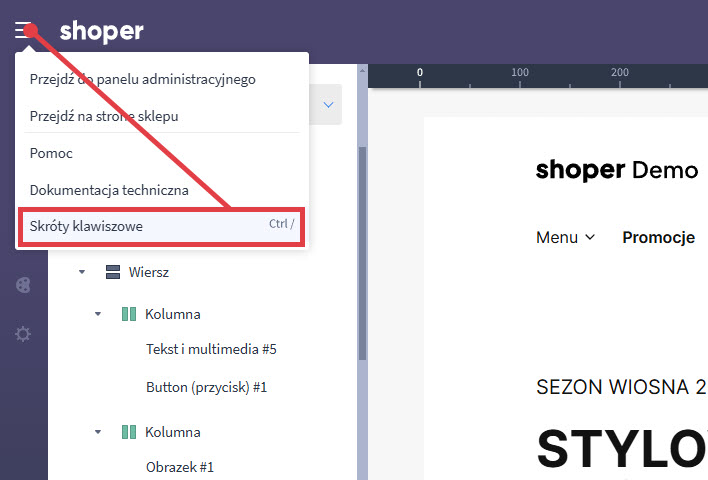This screenshot has width=708, height=480.
Task: Collapse the Wiersz tree node
Action: pos(82,272)
